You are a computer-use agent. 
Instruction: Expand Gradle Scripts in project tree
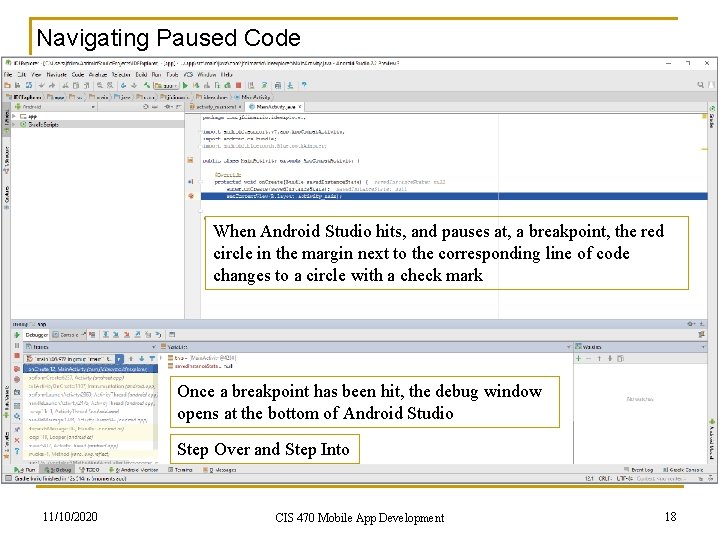(14, 124)
